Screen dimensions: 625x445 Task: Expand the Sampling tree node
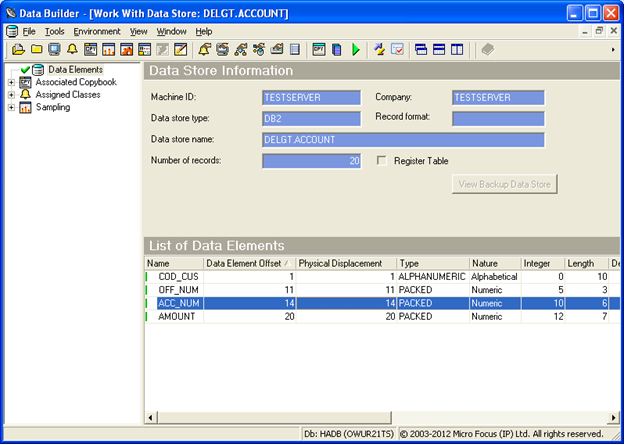pyautogui.click(x=11, y=107)
